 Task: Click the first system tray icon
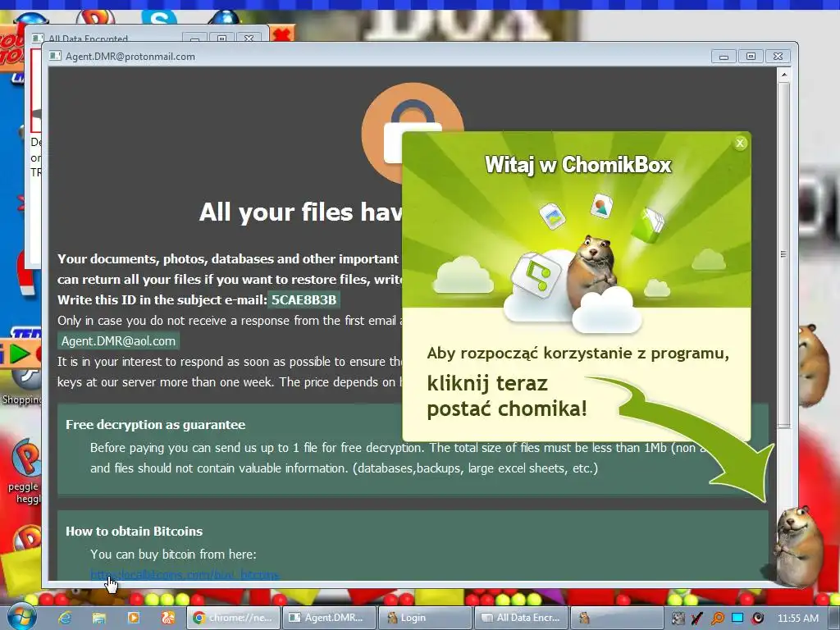click(x=678, y=619)
